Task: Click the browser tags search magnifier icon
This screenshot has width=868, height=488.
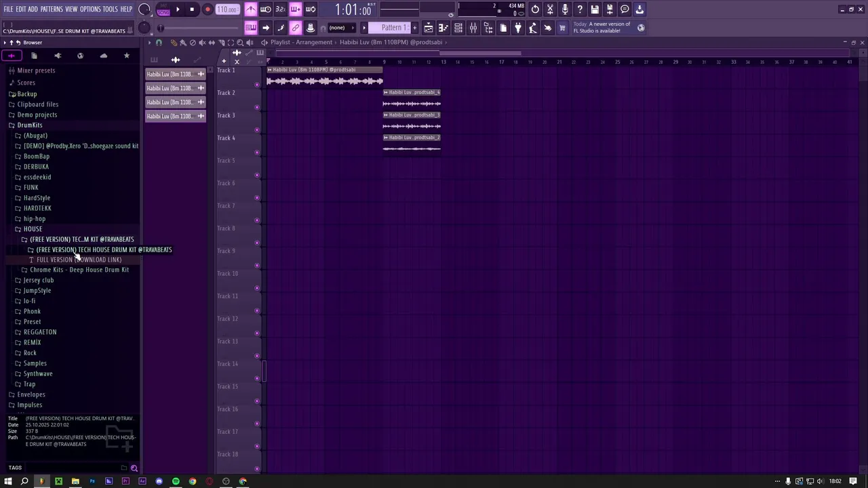Action: 134,468
